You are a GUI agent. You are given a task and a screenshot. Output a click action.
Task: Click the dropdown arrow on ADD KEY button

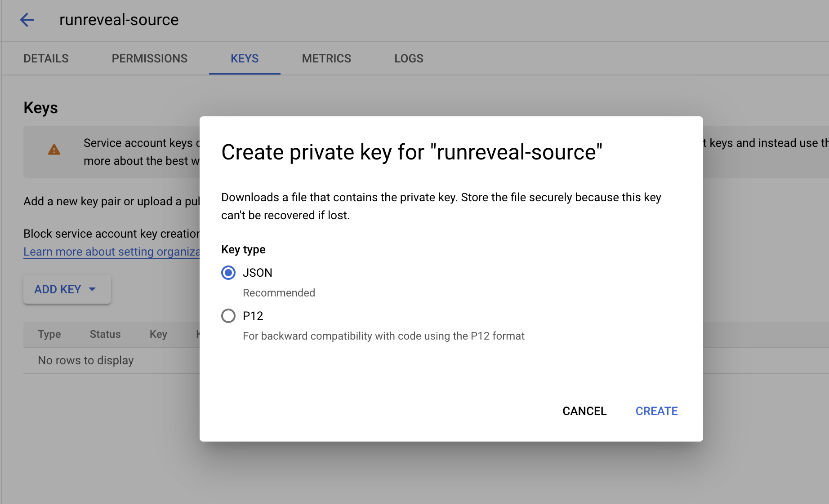click(93, 289)
